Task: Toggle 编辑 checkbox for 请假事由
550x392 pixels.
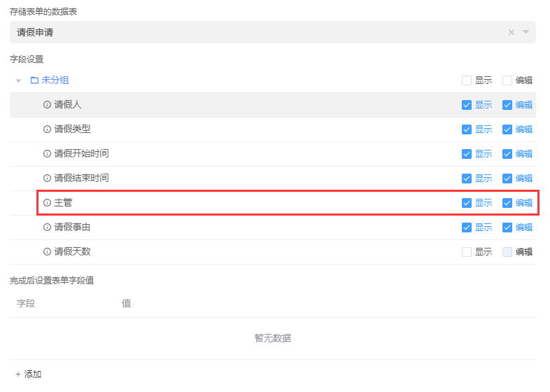Action: point(507,227)
